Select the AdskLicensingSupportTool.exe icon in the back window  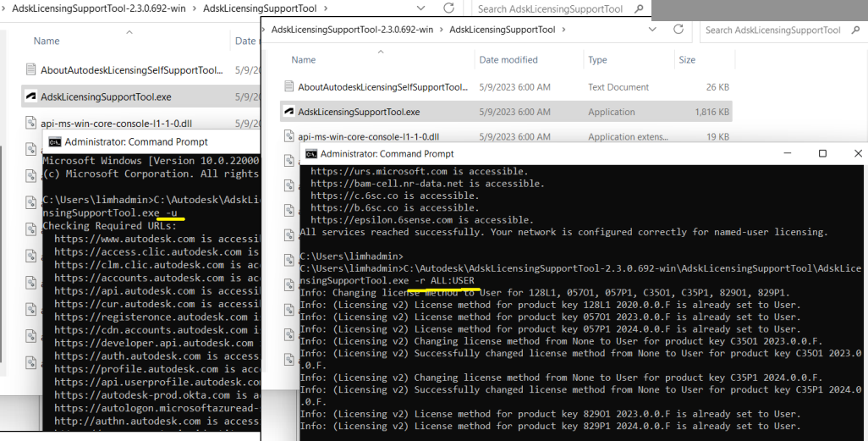(x=30, y=96)
